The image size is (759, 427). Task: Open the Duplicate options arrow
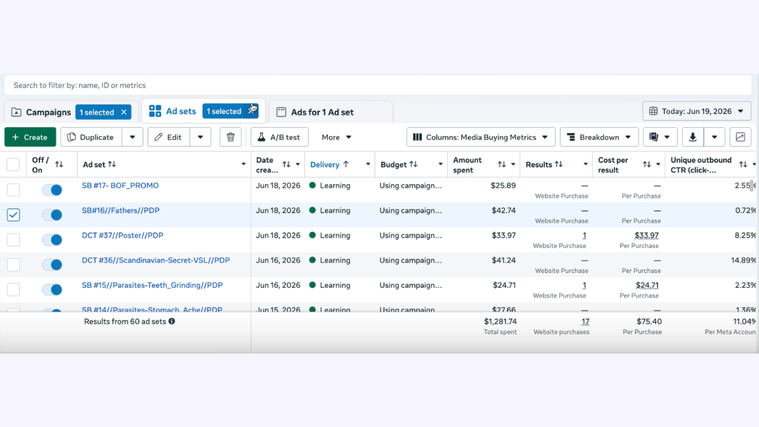[x=132, y=137]
